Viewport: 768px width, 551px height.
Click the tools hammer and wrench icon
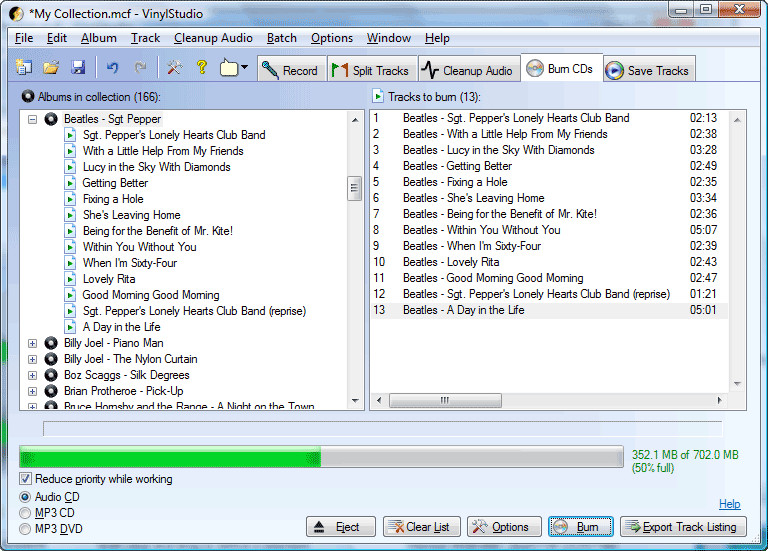coord(174,68)
